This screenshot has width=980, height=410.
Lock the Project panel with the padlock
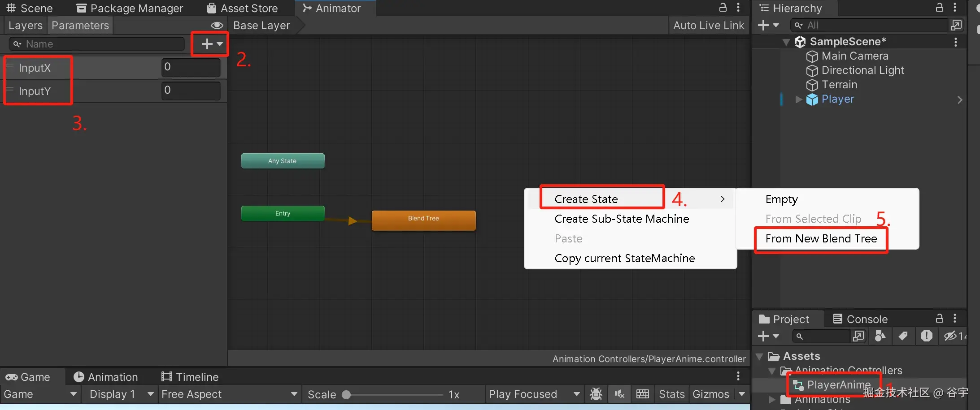[940, 319]
